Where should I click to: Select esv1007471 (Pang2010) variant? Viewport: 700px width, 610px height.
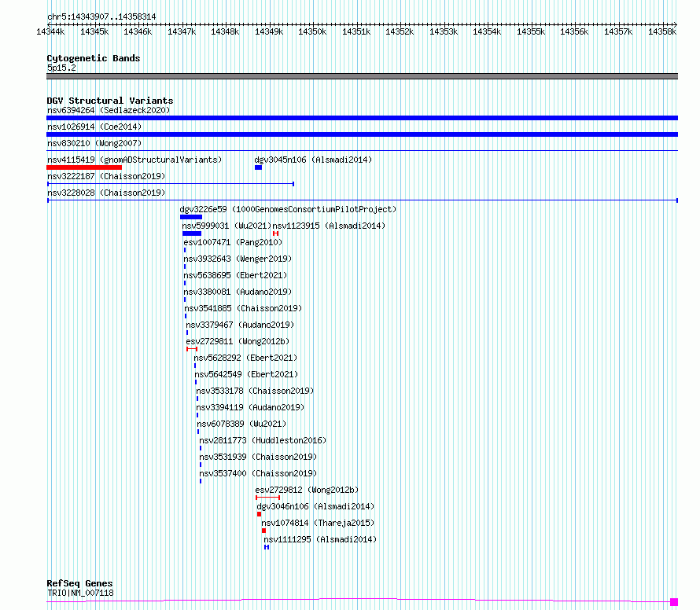tap(233, 242)
